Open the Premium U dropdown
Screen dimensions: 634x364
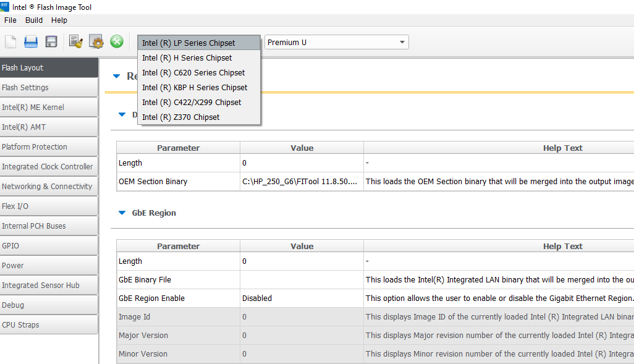(x=336, y=42)
